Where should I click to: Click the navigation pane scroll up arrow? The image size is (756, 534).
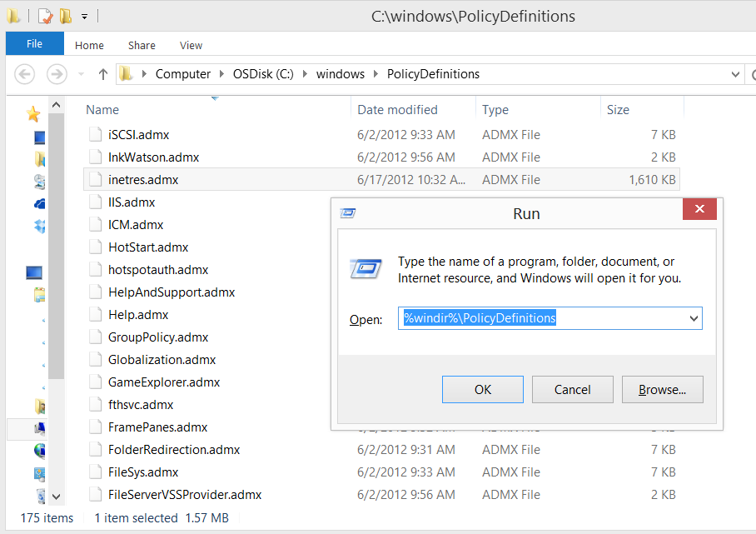click(56, 105)
